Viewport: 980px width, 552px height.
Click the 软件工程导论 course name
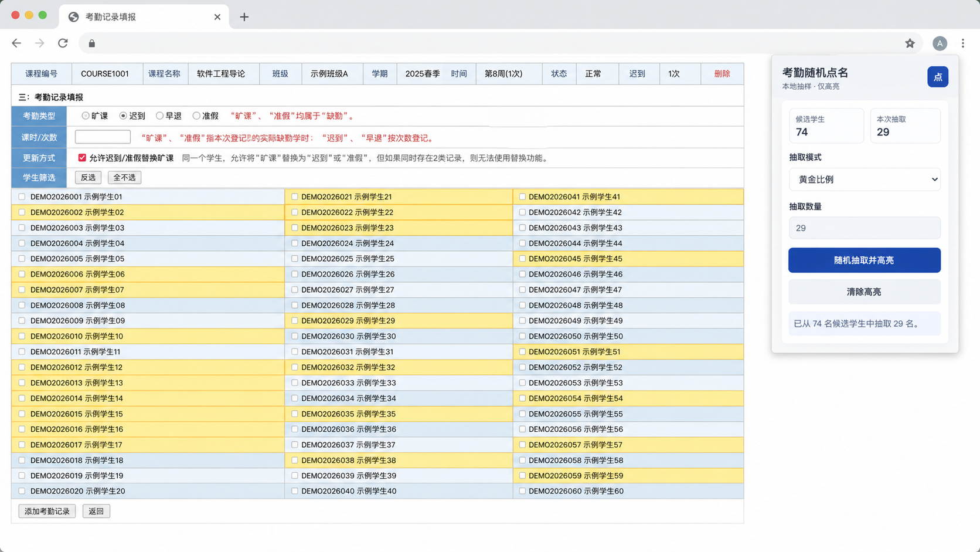click(221, 74)
